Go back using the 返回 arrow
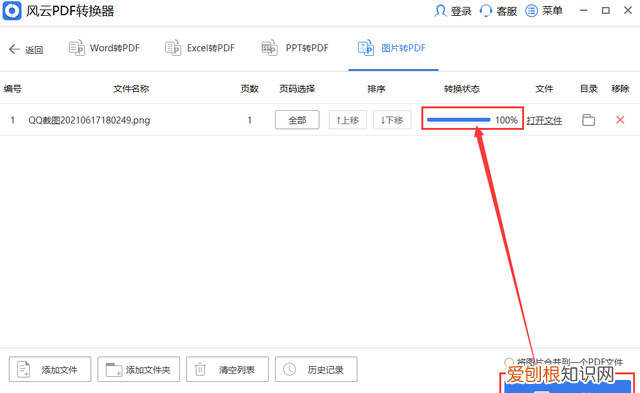640x393 pixels. click(x=26, y=49)
